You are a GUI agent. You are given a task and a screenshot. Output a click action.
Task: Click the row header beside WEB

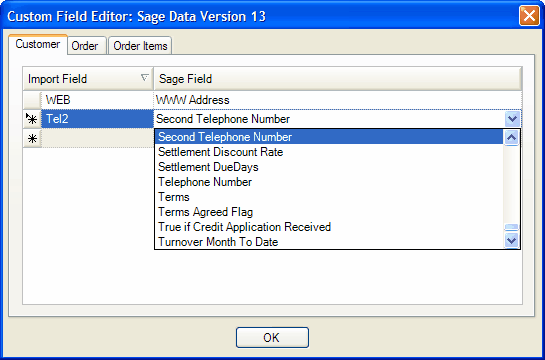tap(32, 100)
